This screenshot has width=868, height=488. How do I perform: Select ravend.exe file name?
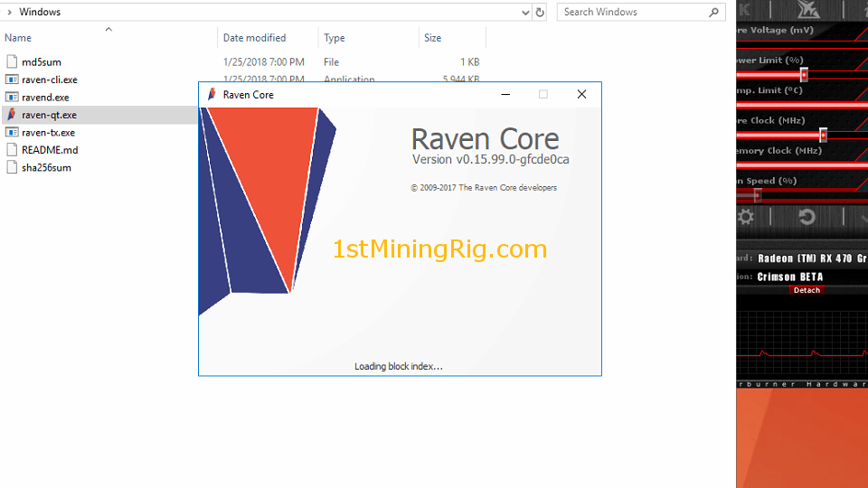point(45,98)
